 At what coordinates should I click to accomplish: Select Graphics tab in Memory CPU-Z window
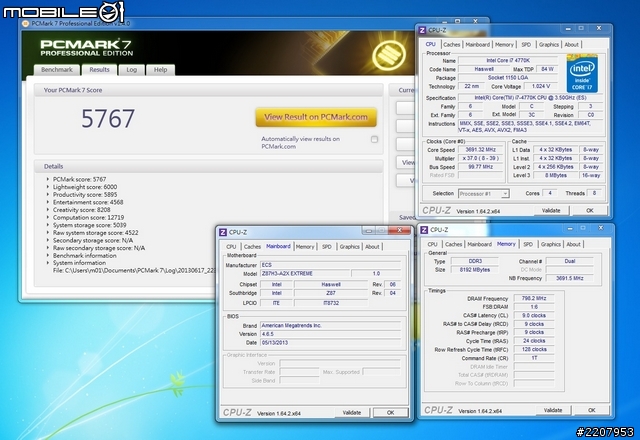pyautogui.click(x=551, y=244)
